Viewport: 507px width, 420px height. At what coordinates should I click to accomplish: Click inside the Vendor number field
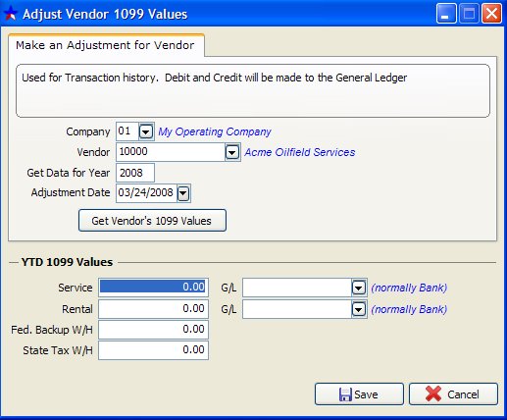click(171, 152)
